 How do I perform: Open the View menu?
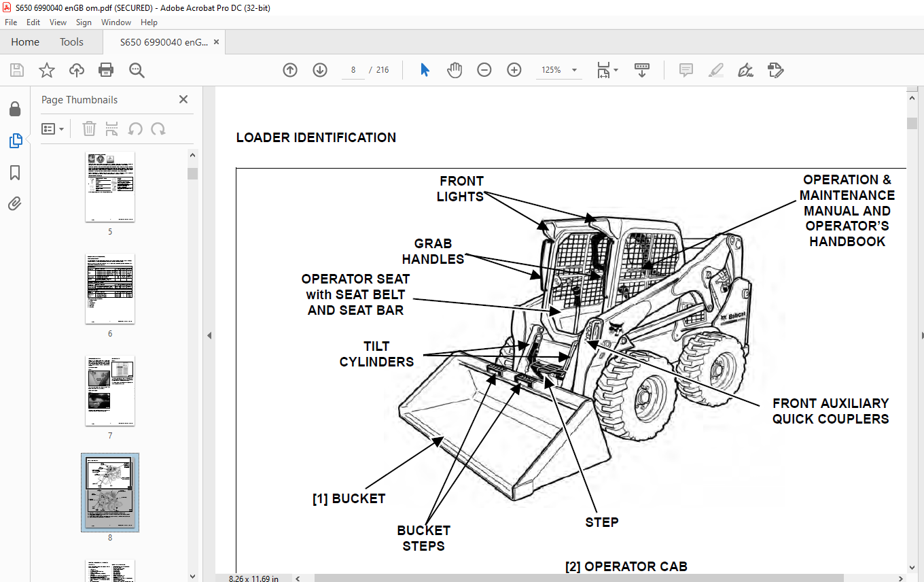pos(58,22)
